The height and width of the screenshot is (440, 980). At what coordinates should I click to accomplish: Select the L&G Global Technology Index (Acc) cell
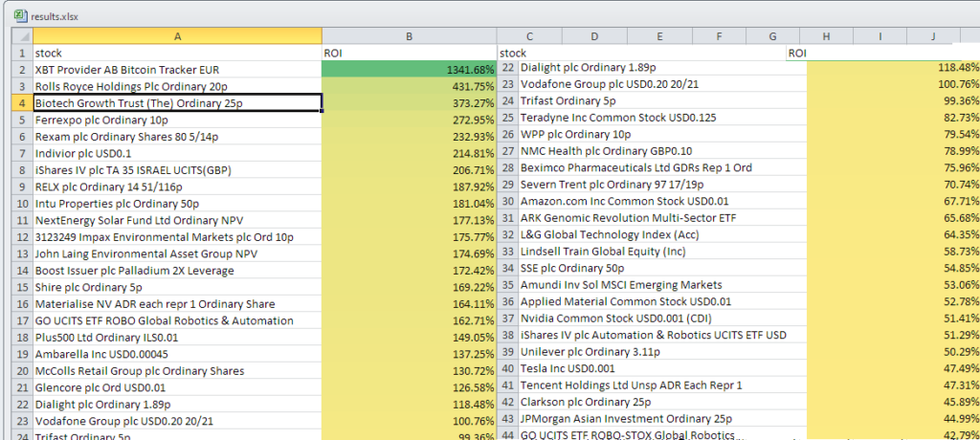point(662,234)
